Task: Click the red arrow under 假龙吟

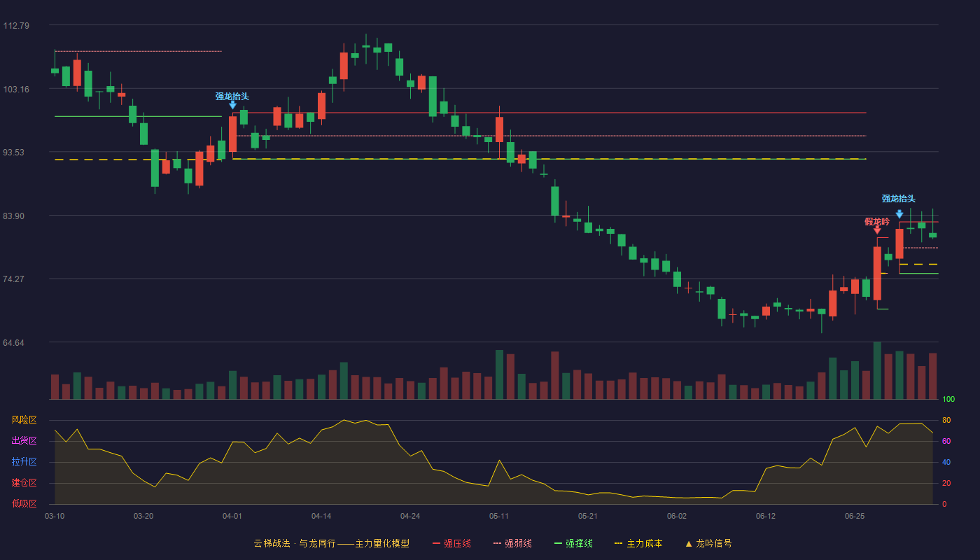Action: click(x=877, y=230)
